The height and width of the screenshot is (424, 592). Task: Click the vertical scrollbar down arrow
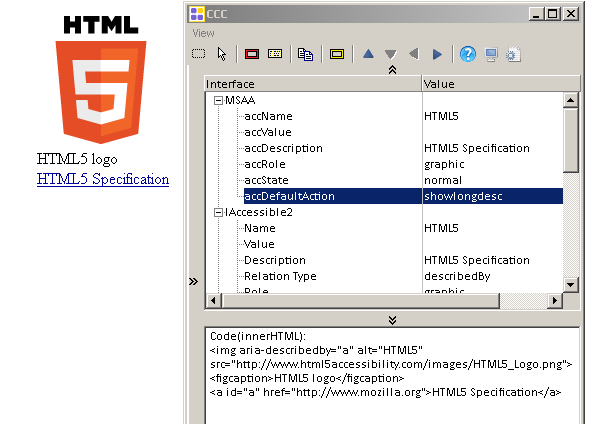[x=570, y=285]
